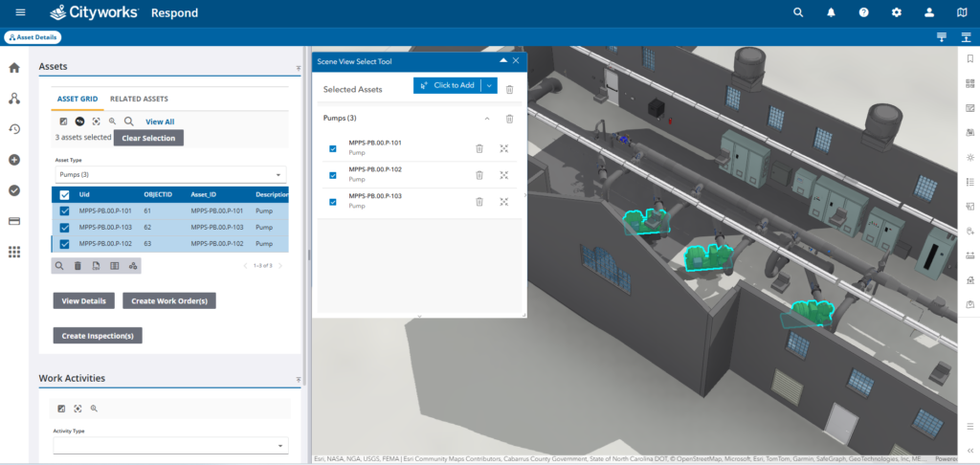Viewport: 980px width, 465px height.
Task: Go to the next grid page arrow
Action: (280, 266)
